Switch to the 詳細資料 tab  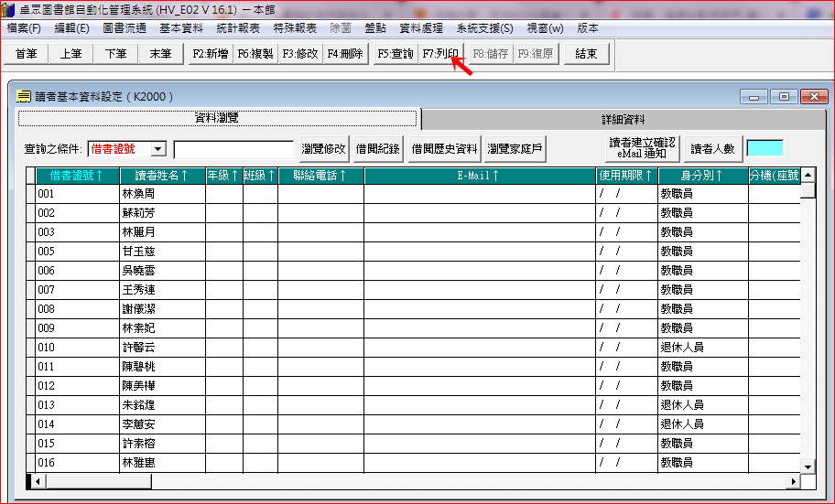(624, 120)
